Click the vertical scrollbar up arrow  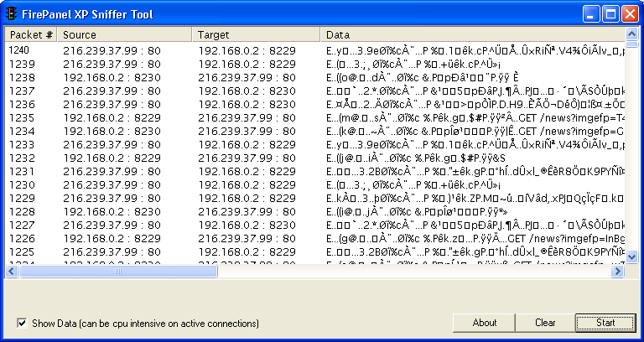click(x=631, y=34)
